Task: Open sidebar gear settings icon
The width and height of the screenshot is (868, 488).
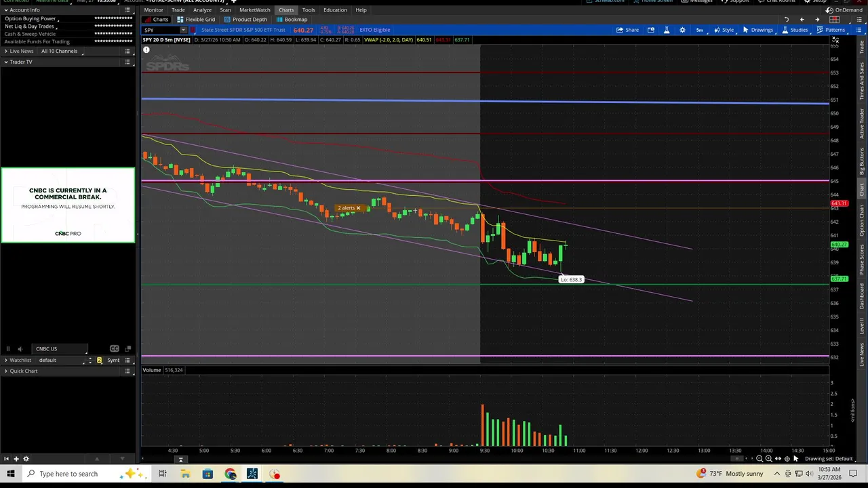Action: point(26,459)
